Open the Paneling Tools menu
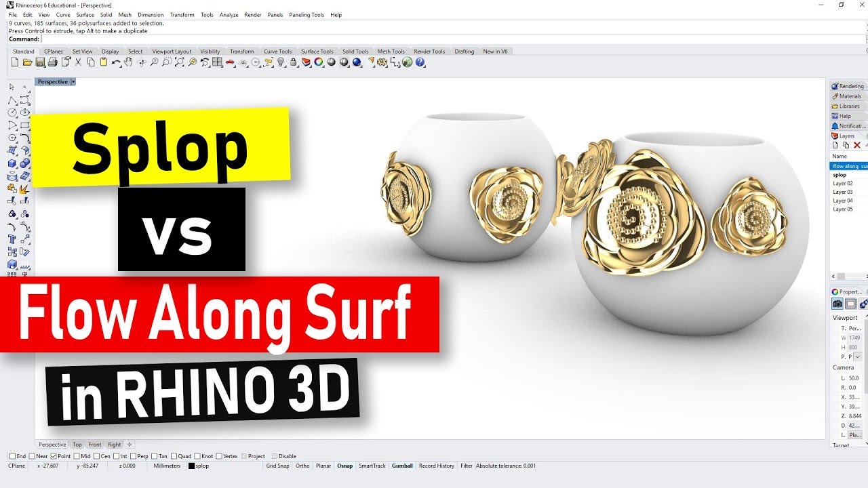868x488 pixels. pos(307,14)
